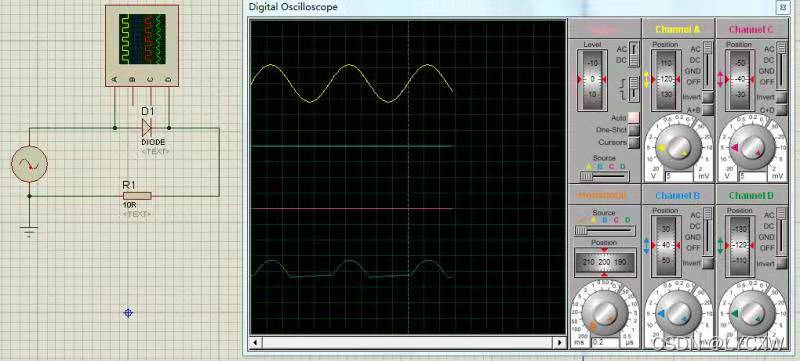Click the oscilloscope component in the schematic

coord(142,46)
